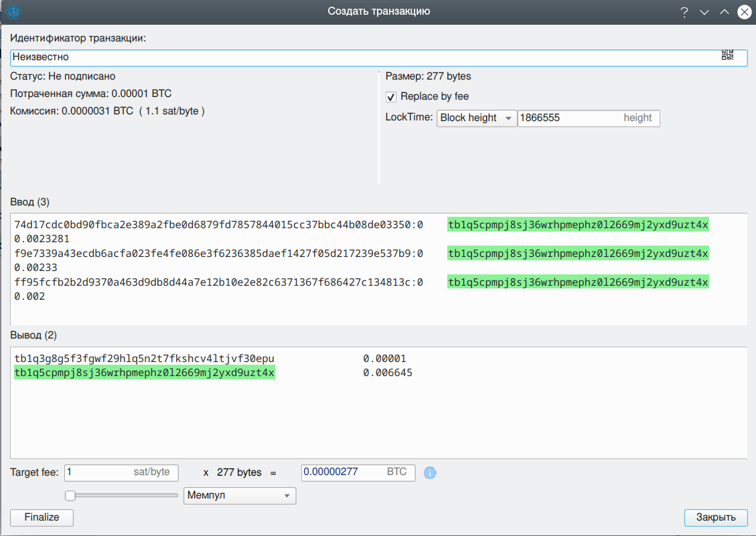Focus the Target fee sat/byte input
The image size is (756, 536).
pos(121,472)
